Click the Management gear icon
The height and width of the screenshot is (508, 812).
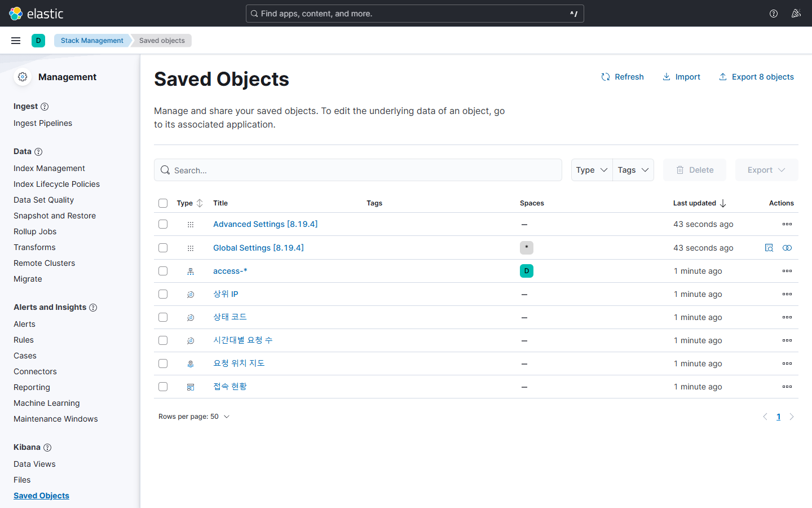tap(23, 77)
